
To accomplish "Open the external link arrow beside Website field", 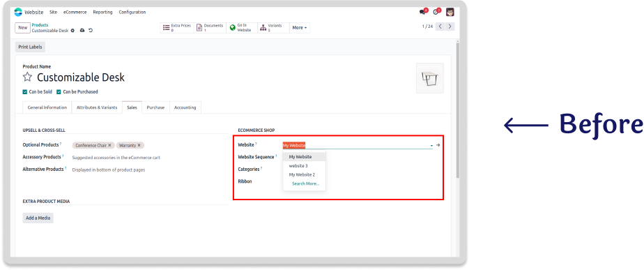I will tap(438, 145).
